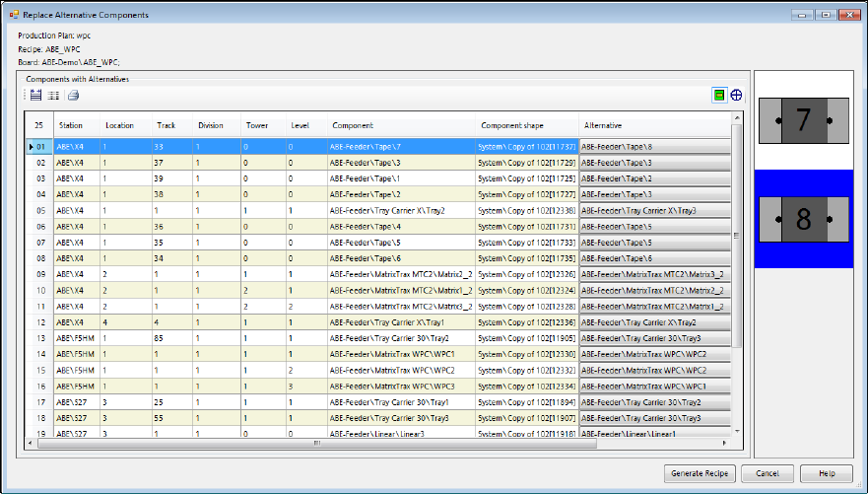Open Help for this dialog
Viewport: 868px width, 494px height.
(826, 473)
